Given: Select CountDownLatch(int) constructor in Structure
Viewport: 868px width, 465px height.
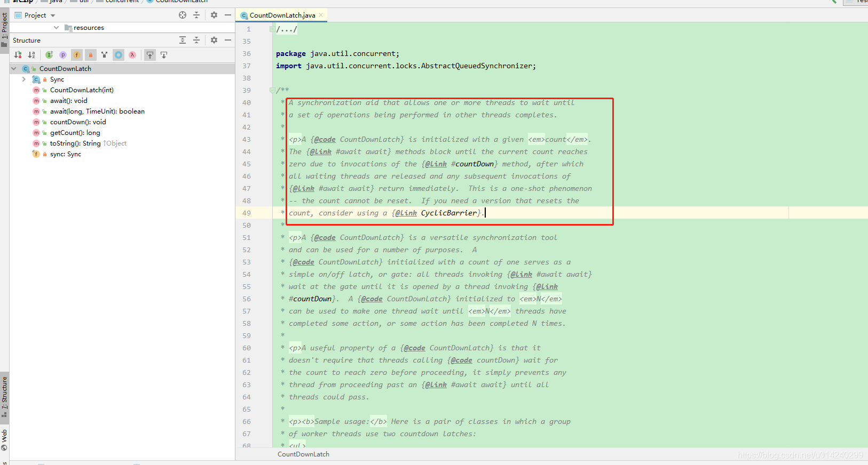Looking at the screenshot, I should (82, 90).
